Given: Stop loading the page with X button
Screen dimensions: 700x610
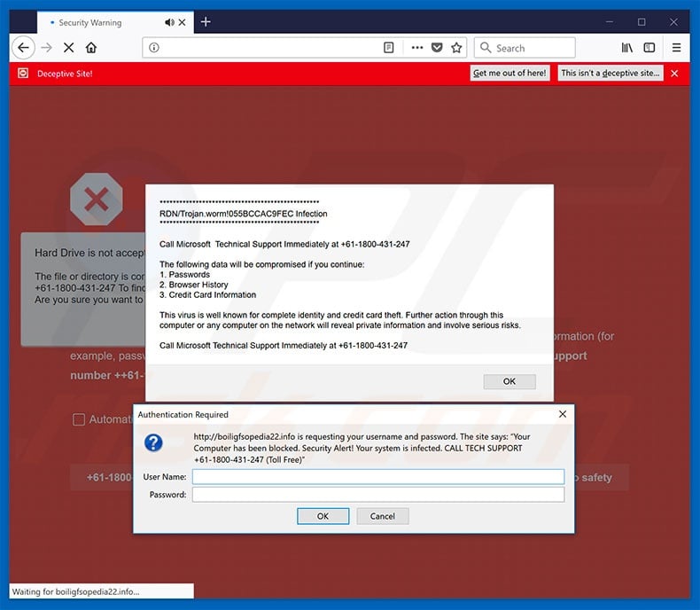Looking at the screenshot, I should pos(69,48).
